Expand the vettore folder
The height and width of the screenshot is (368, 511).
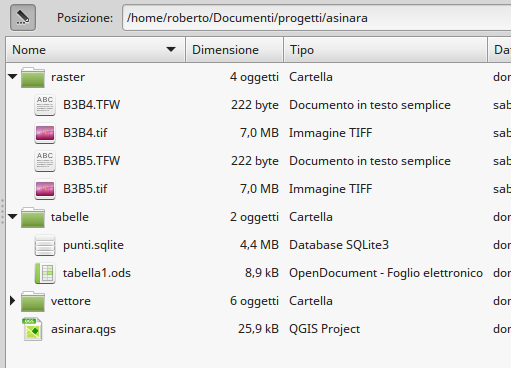pyautogui.click(x=13, y=301)
